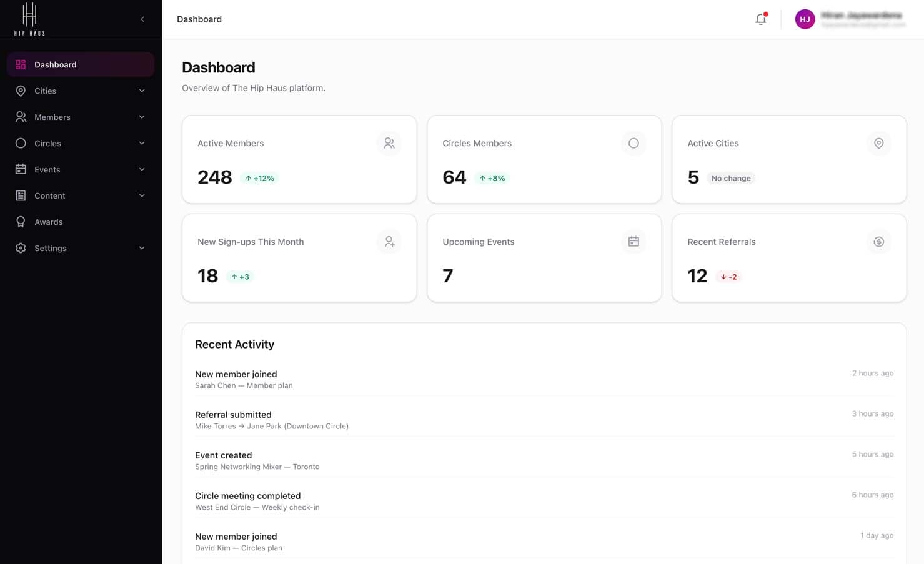Select Circles in the sidebar
The height and width of the screenshot is (564, 924).
tap(81, 143)
